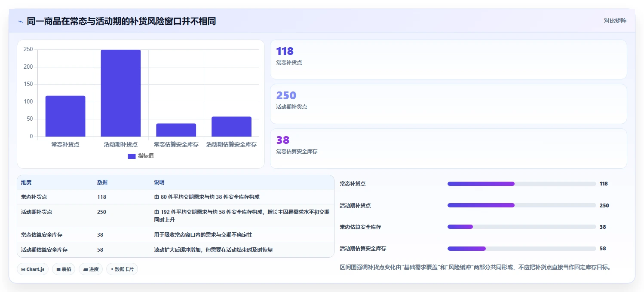644x292 pixels.
Task: Click the 活动期补货点 label in progress list
Action: (355, 206)
